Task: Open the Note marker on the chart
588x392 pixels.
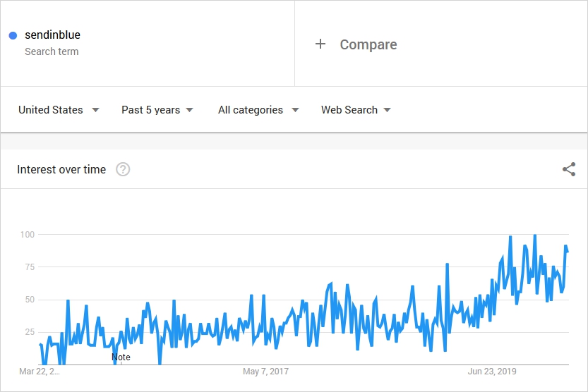Action: pos(121,357)
